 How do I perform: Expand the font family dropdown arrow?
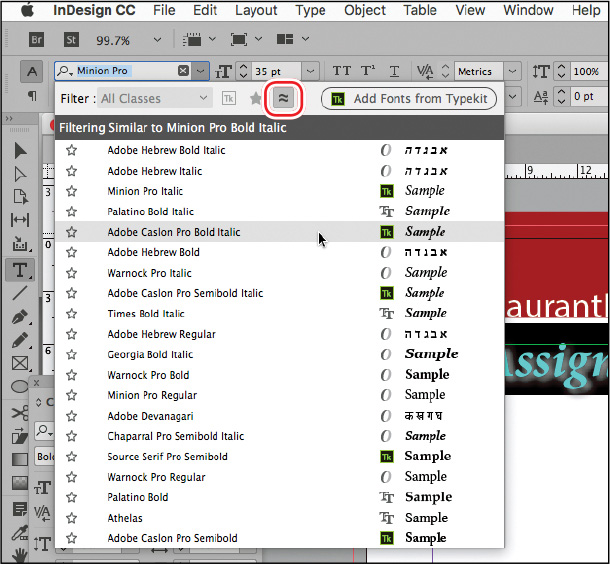(200, 71)
